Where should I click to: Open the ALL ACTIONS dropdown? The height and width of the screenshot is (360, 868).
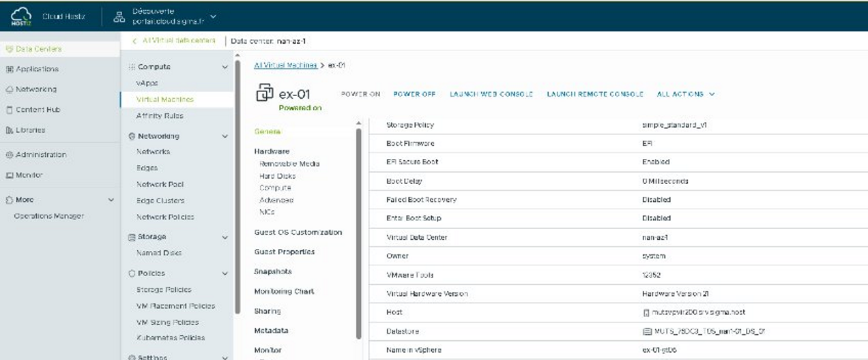point(685,94)
